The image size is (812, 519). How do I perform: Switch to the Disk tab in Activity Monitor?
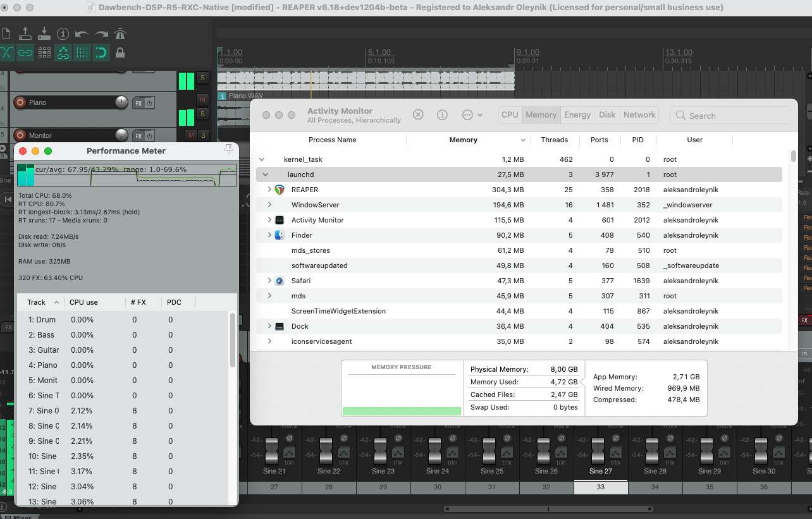point(607,115)
